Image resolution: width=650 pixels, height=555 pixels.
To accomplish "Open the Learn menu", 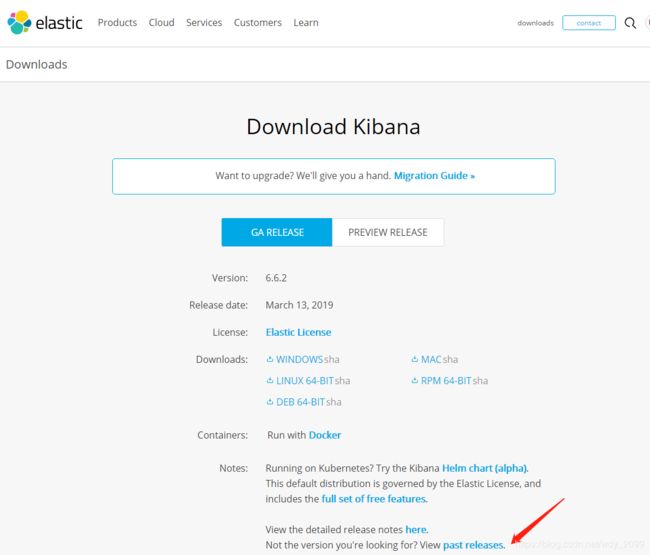I will point(306,22).
